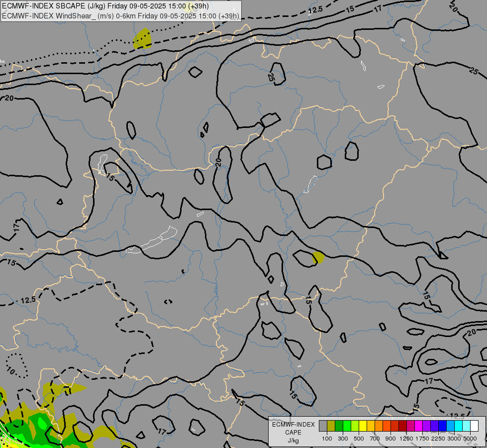Image resolution: width=487 pixels, height=448 pixels.
Task: Click the pale cyan legend swatch above 5000
Action: point(466,426)
